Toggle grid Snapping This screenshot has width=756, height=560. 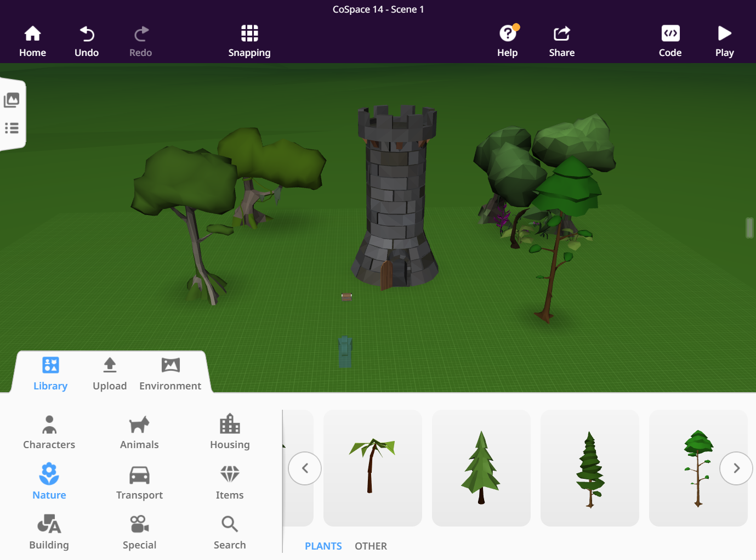249,41
